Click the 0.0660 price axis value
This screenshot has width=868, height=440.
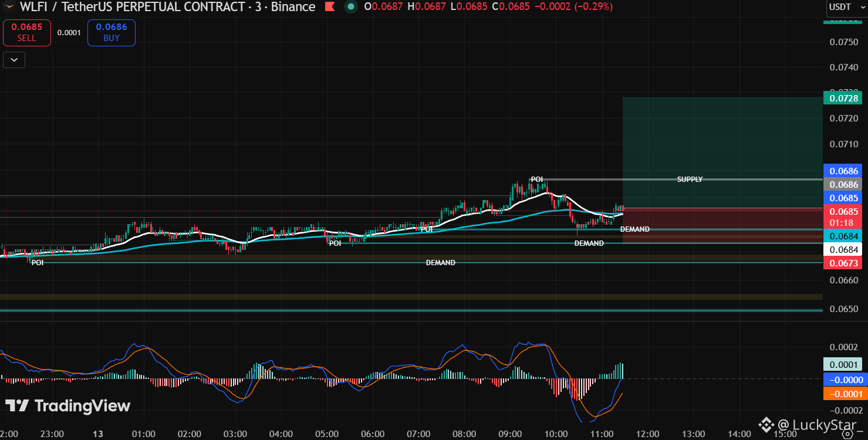point(844,280)
